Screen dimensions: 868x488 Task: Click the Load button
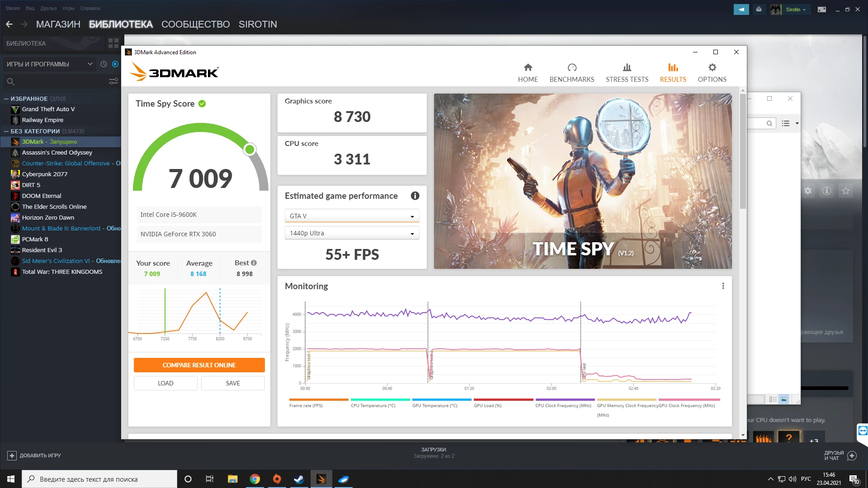[x=165, y=383]
